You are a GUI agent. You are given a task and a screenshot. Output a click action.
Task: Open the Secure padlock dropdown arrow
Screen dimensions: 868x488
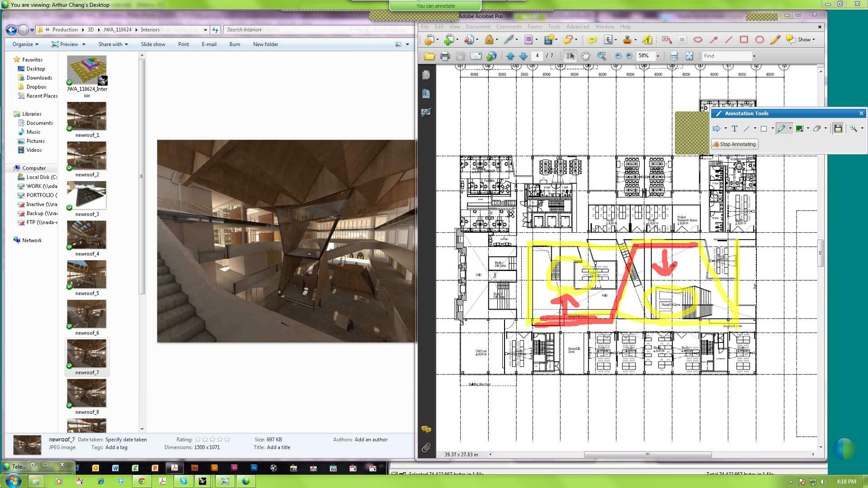[497, 40]
